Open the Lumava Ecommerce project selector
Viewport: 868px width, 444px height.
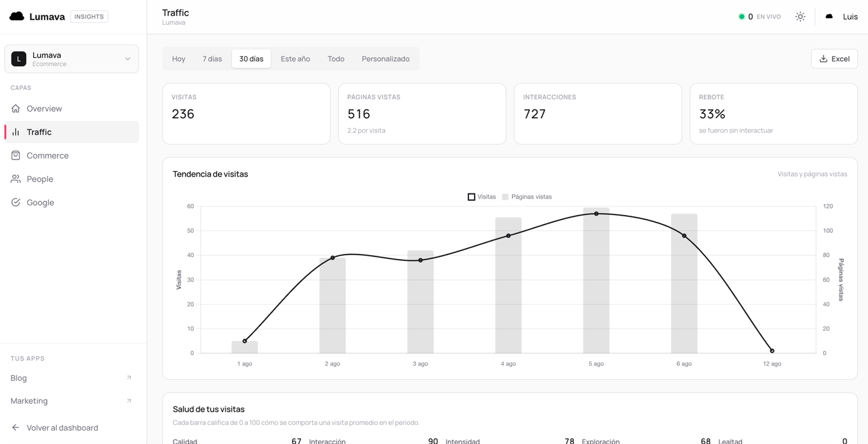pyautogui.click(x=72, y=59)
